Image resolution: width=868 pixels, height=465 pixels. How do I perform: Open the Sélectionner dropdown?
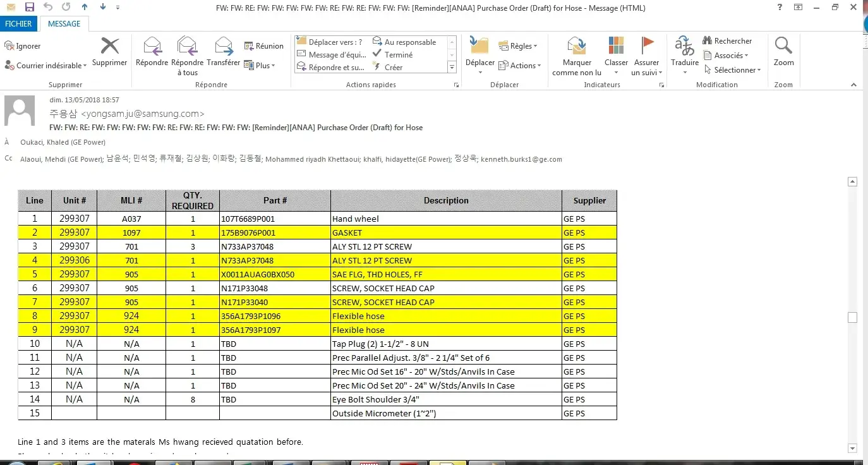click(733, 70)
